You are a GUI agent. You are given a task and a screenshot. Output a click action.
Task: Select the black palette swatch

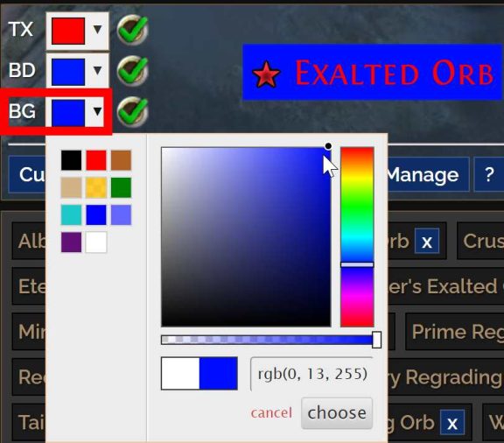coord(71,160)
